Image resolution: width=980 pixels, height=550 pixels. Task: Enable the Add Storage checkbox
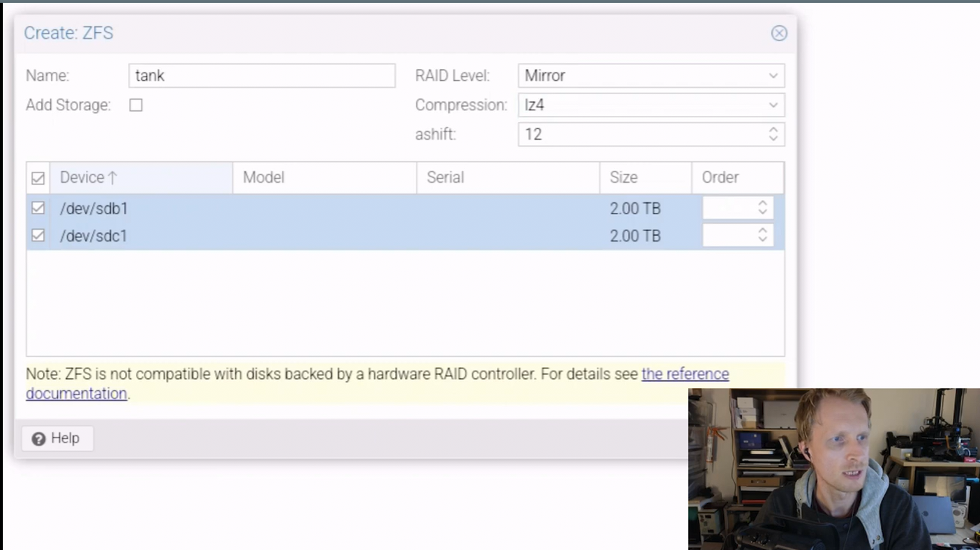[136, 105]
